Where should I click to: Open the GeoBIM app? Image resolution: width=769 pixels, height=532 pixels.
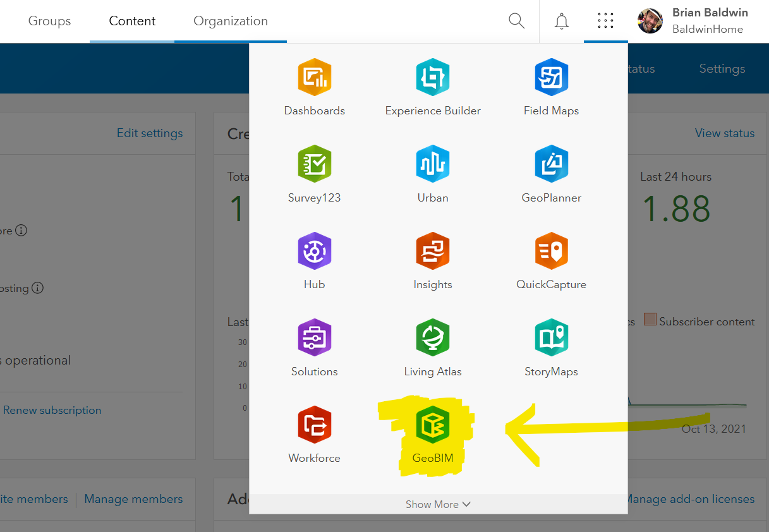click(433, 435)
